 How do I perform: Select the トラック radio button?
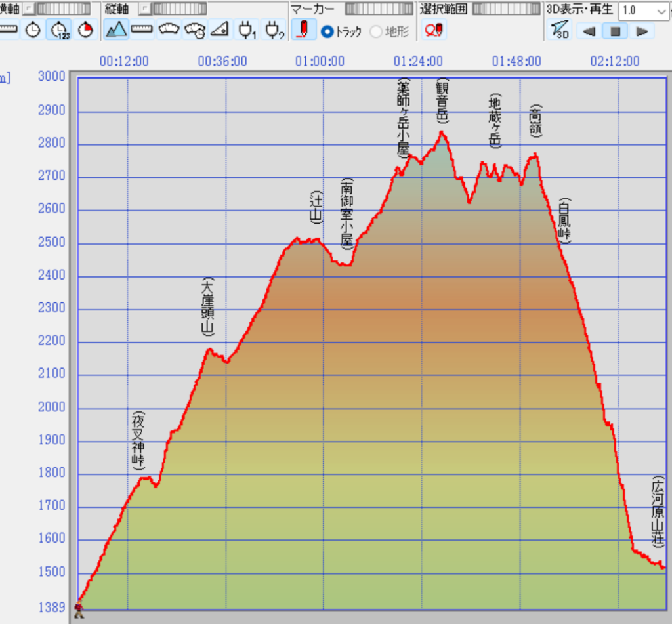coord(327,31)
